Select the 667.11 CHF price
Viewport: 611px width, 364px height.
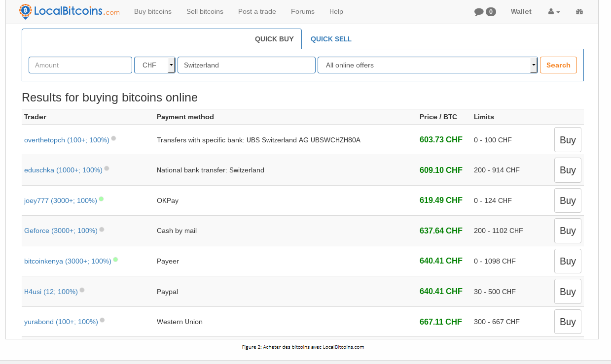pyautogui.click(x=441, y=322)
